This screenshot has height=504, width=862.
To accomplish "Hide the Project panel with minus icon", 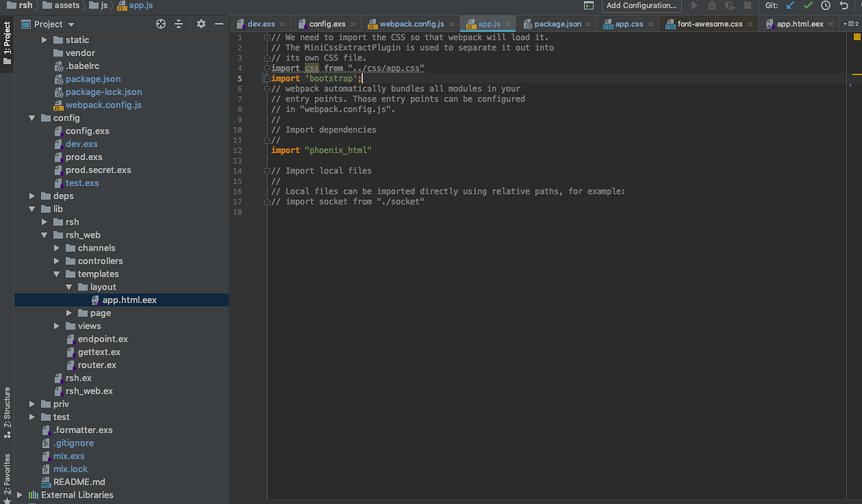I will point(219,24).
